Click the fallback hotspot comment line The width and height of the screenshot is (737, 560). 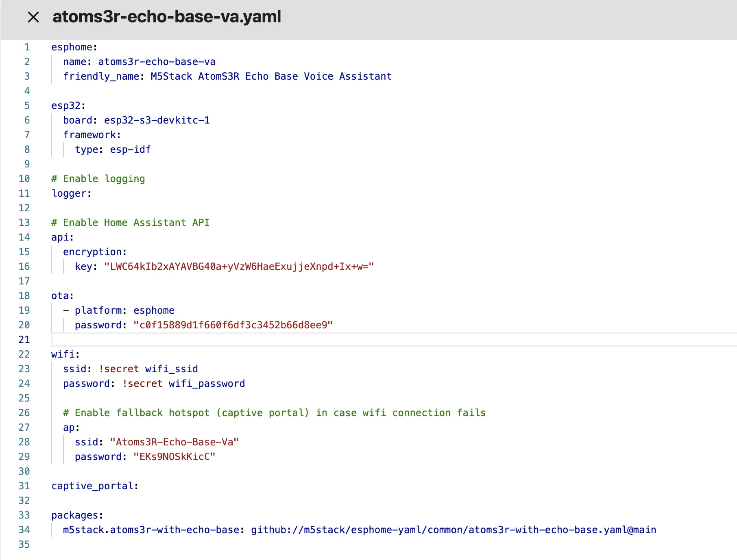274,413
